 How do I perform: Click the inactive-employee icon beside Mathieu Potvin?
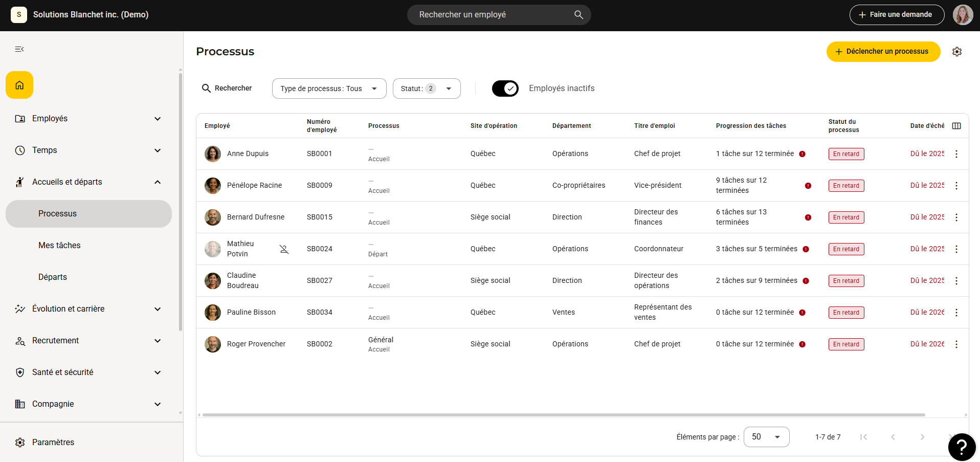click(x=284, y=249)
